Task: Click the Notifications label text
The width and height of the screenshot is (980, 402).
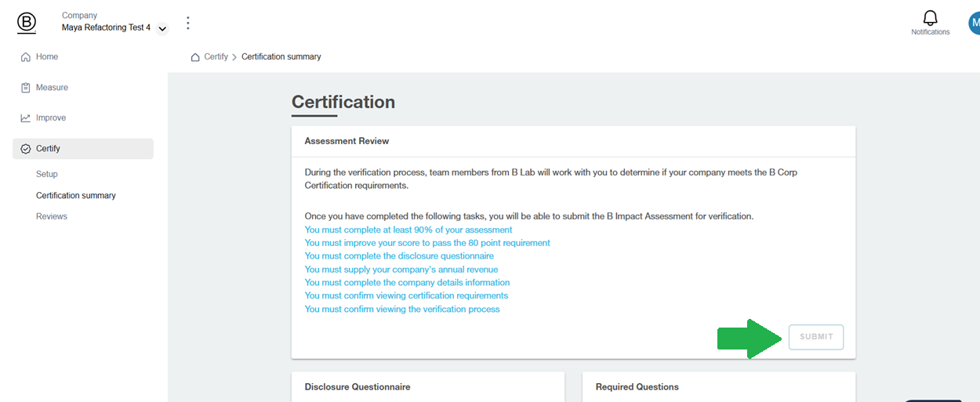Action: 930,32
